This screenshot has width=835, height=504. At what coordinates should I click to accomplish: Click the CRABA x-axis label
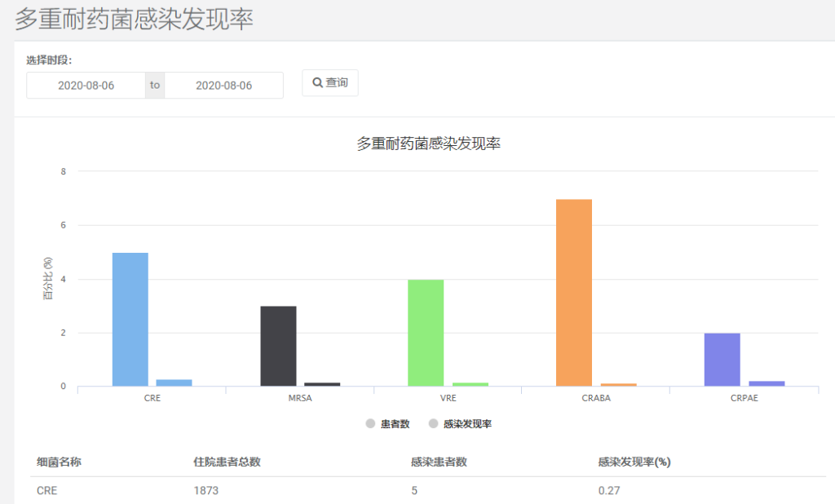(x=596, y=398)
